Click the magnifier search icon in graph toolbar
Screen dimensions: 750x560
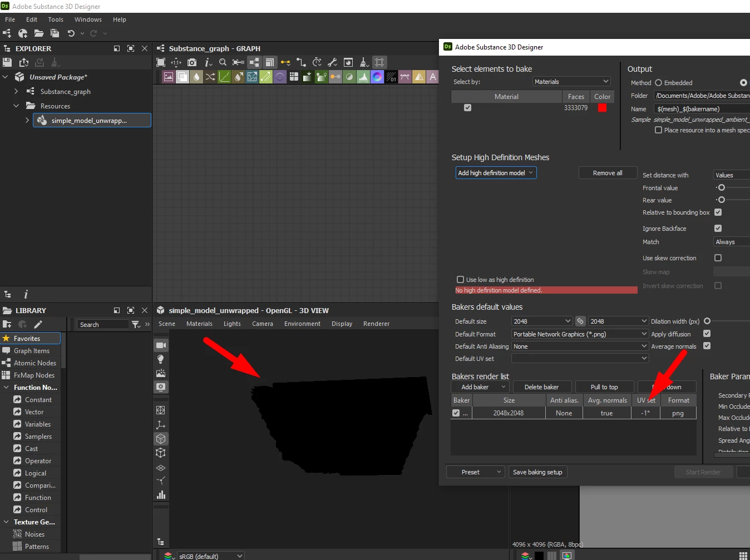point(223,62)
